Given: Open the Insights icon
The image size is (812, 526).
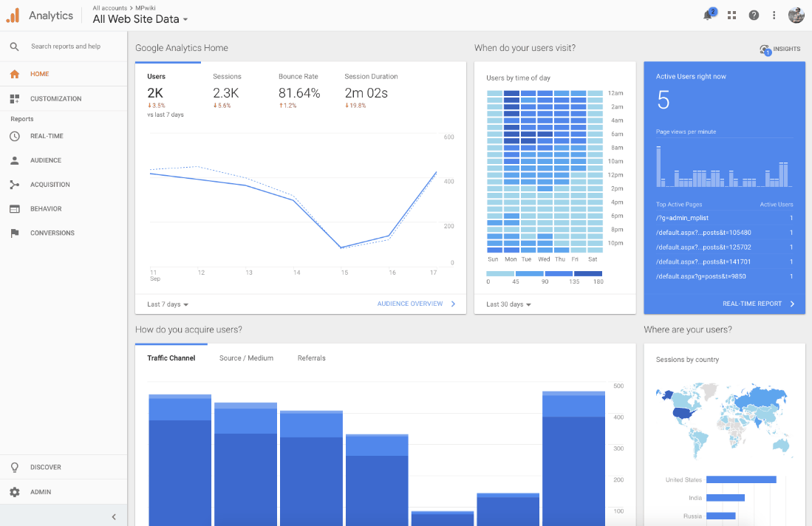Looking at the screenshot, I should tap(765, 49).
